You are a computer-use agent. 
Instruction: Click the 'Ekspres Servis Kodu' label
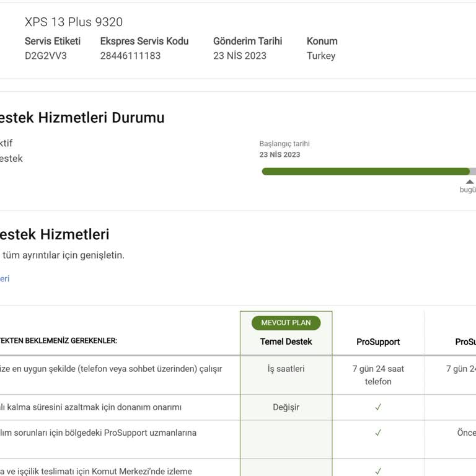(x=144, y=41)
